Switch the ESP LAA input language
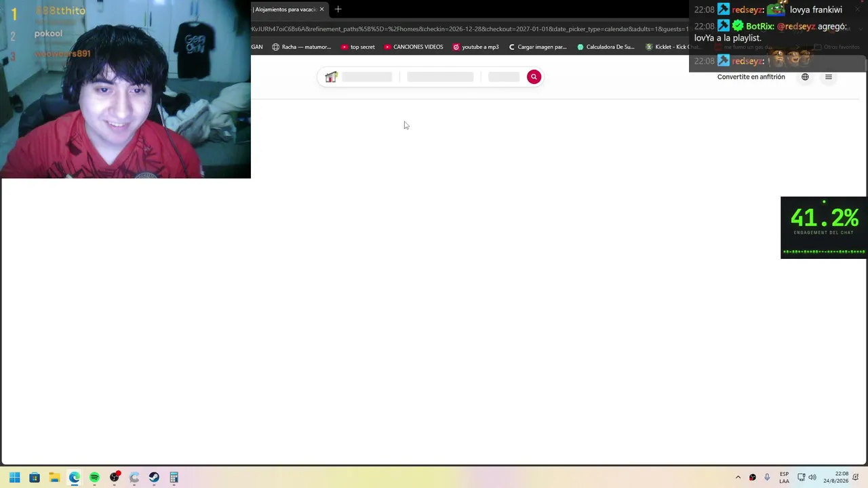The height and width of the screenshot is (488, 868). (784, 478)
